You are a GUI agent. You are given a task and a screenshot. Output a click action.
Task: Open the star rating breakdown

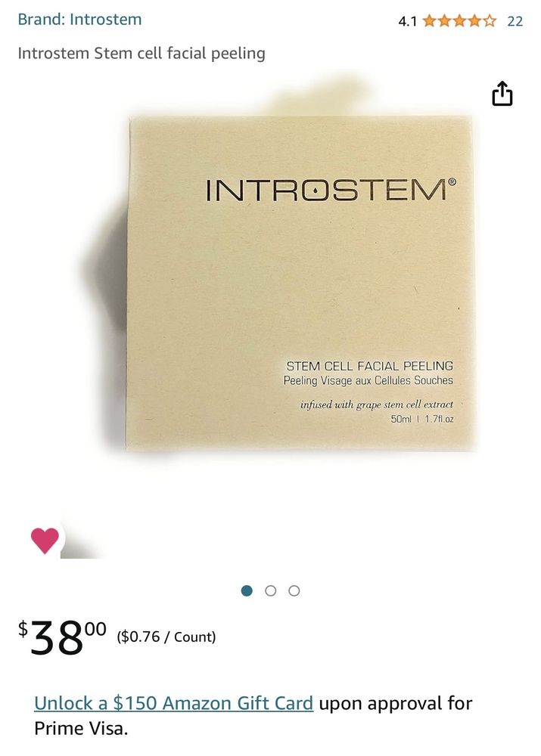coord(459,20)
